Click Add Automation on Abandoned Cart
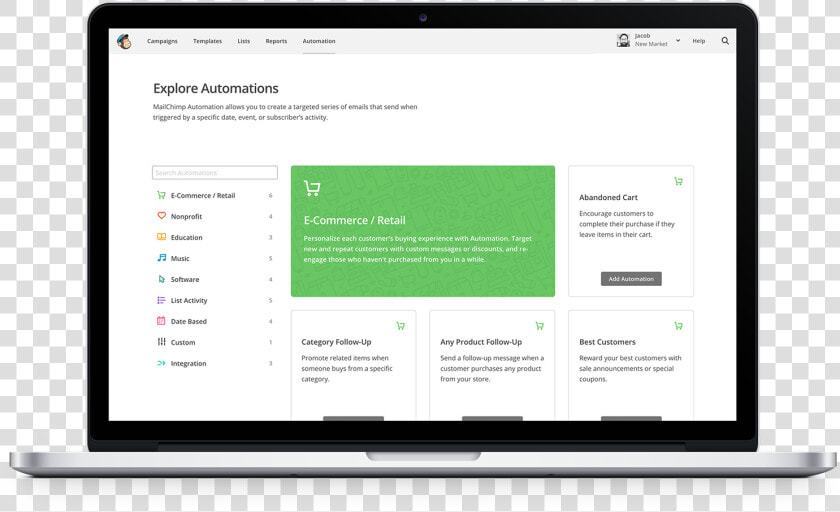The image size is (840, 512). click(x=631, y=278)
